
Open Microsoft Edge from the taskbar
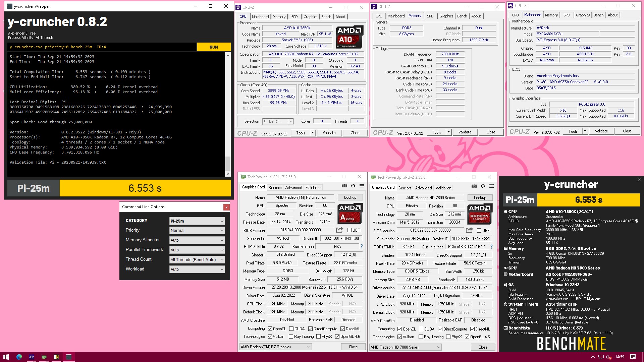tap(19, 357)
